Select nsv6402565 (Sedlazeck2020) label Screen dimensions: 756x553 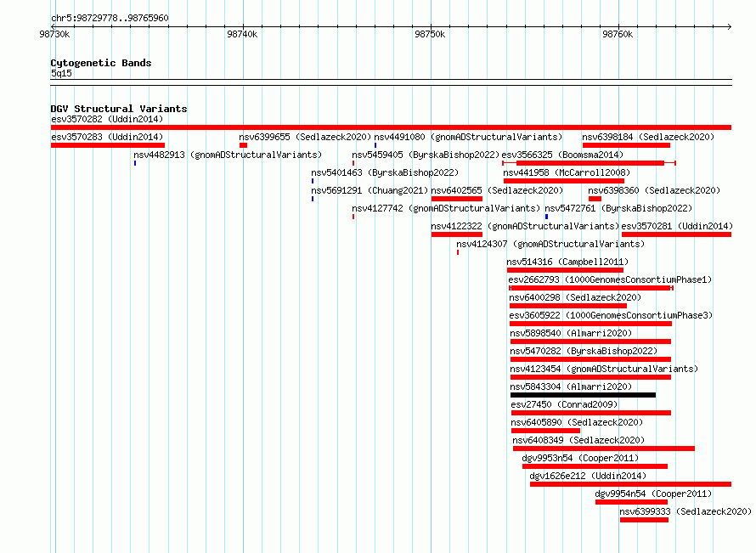pos(497,190)
